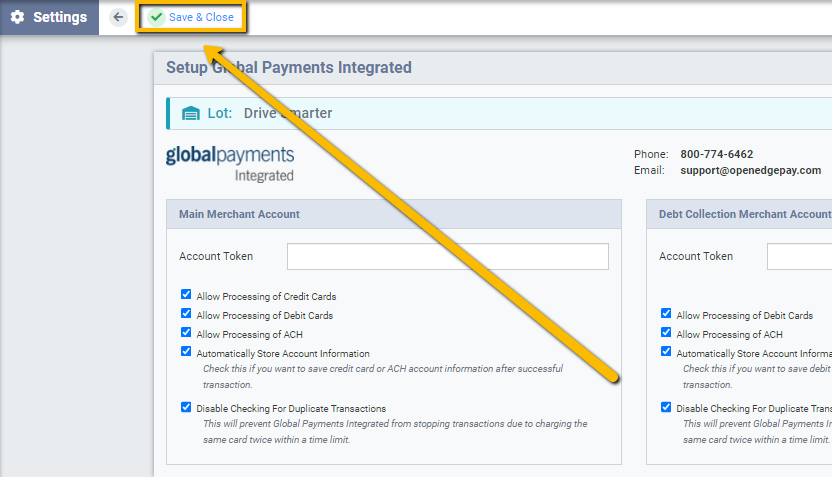Click Save & Close button
The width and height of the screenshot is (832, 477).
pyautogui.click(x=192, y=17)
